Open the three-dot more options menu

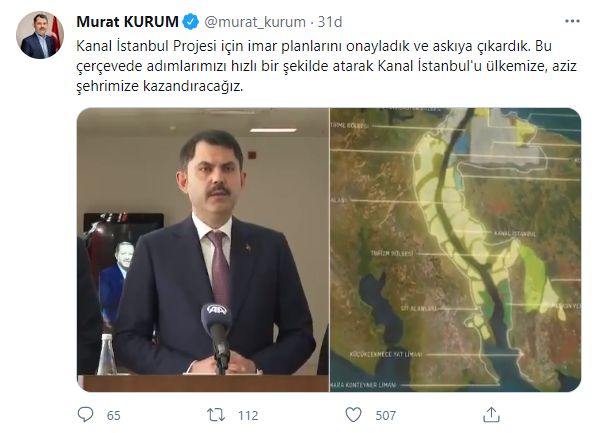pyautogui.click(x=572, y=21)
